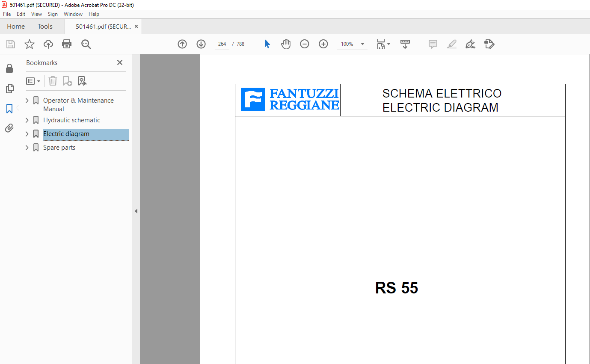Select the 501461.pdf document tab
590x364 pixels.
[x=103, y=27]
